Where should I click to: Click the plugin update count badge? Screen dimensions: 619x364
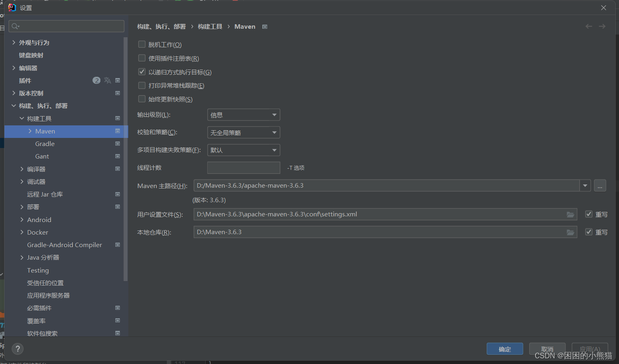pos(96,80)
